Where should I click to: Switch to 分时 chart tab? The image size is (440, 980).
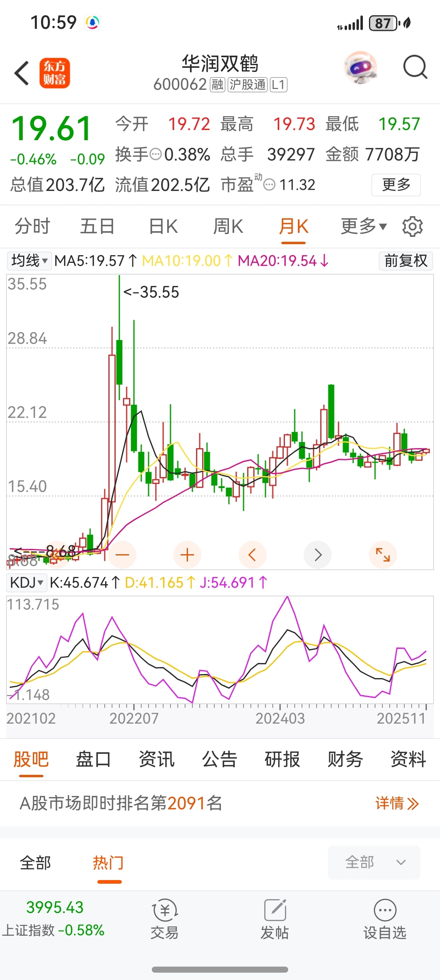[32, 226]
